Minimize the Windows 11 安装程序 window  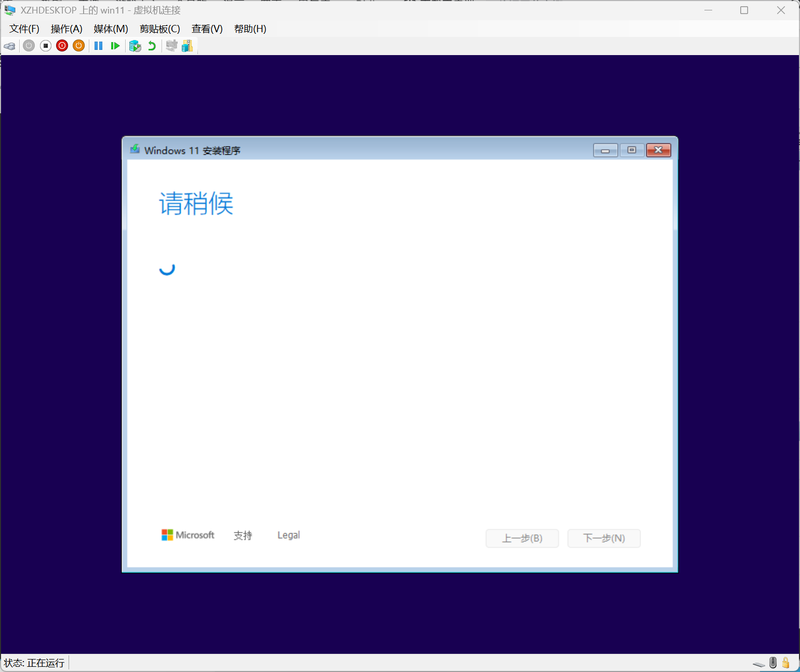(606, 150)
